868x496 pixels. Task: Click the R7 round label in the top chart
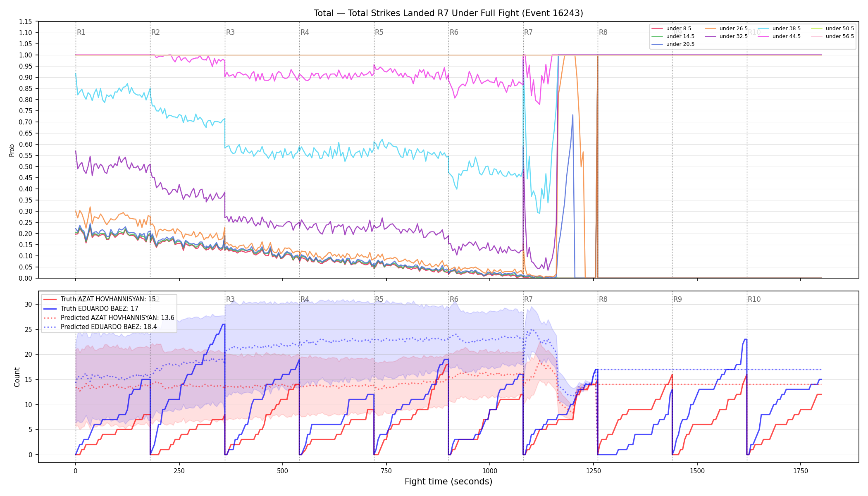pos(528,32)
